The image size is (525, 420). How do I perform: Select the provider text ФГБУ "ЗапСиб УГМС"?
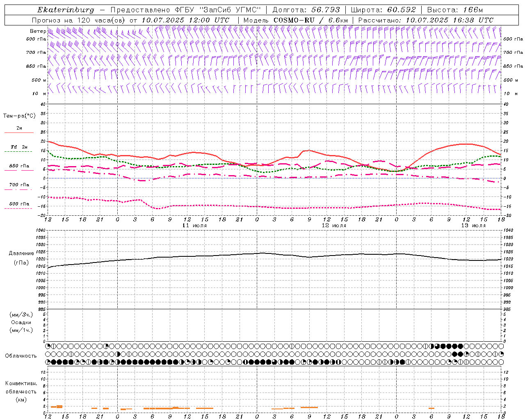219,10
